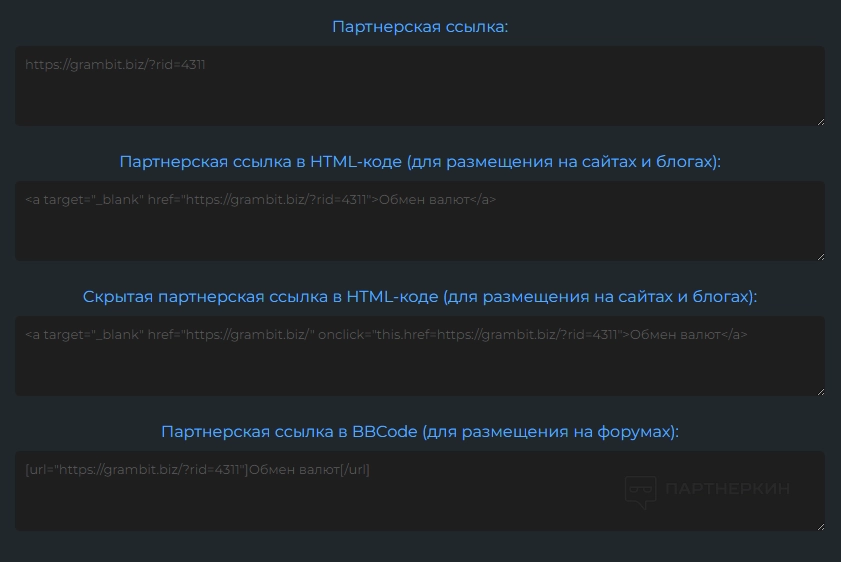Click resize handle of plain partner link textarea
Viewport: 841px width, 562px height.
[820, 121]
